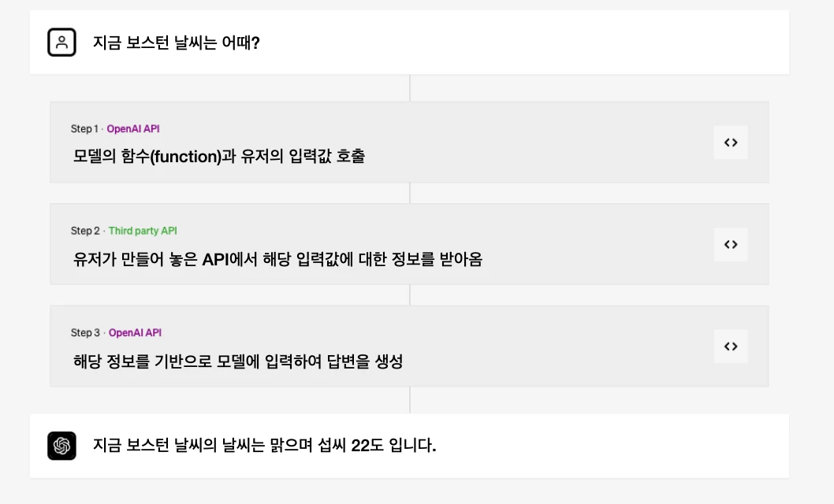
Task: Click the assistant's 22도 weather answer text
Action: coord(264,445)
